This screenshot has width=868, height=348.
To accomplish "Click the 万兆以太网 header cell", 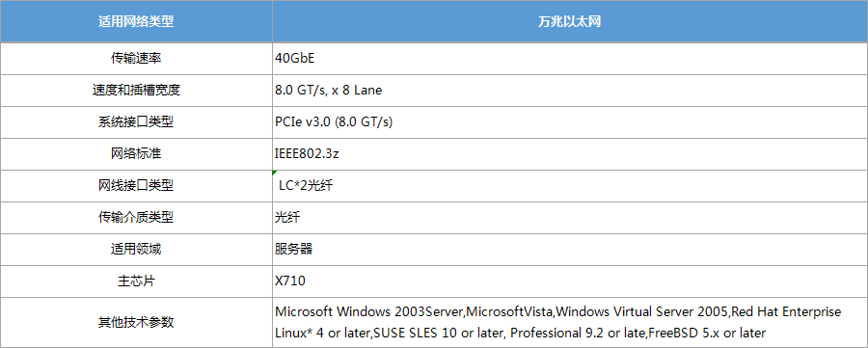I will 570,21.
